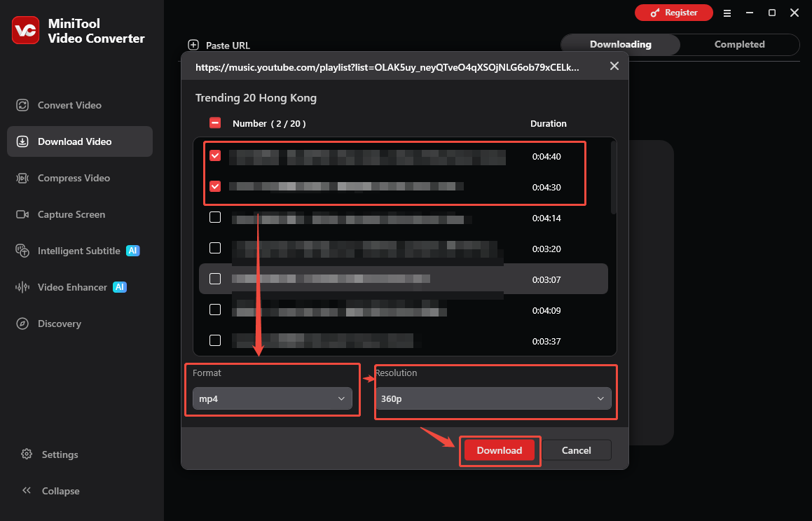Click the AI badge beside Intelligent Subtitle
The width and height of the screenshot is (812, 521).
[x=133, y=251]
